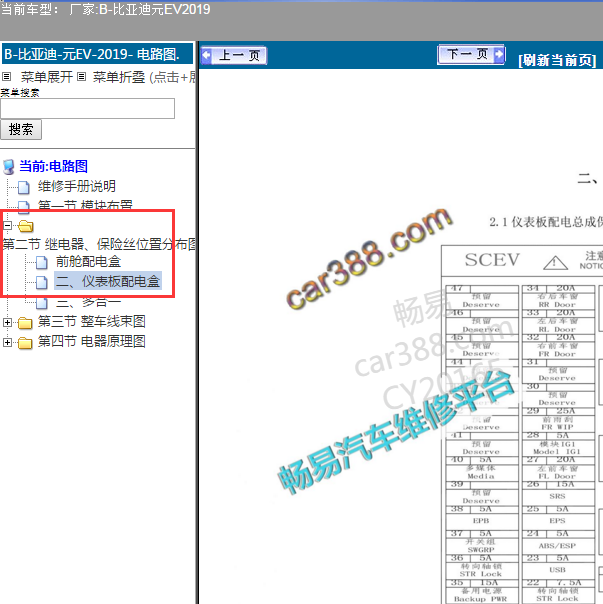
Task: Click folder icon of 第三节 整车线束图
Action: pos(25,323)
